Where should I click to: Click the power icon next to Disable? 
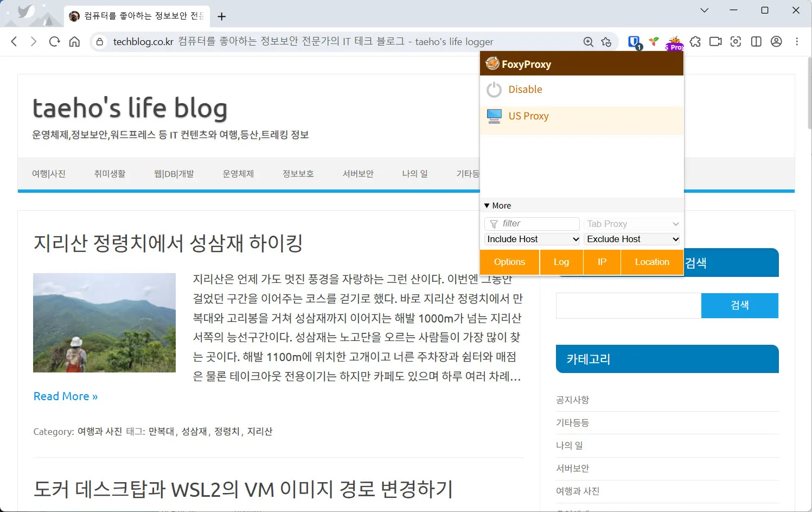[x=494, y=89]
